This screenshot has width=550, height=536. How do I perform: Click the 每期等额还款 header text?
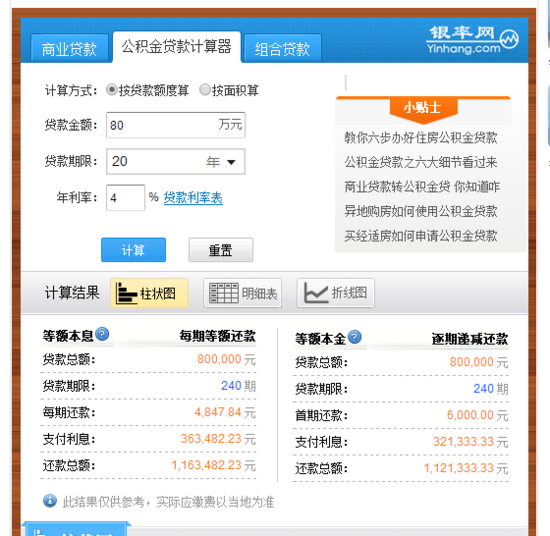point(217,336)
